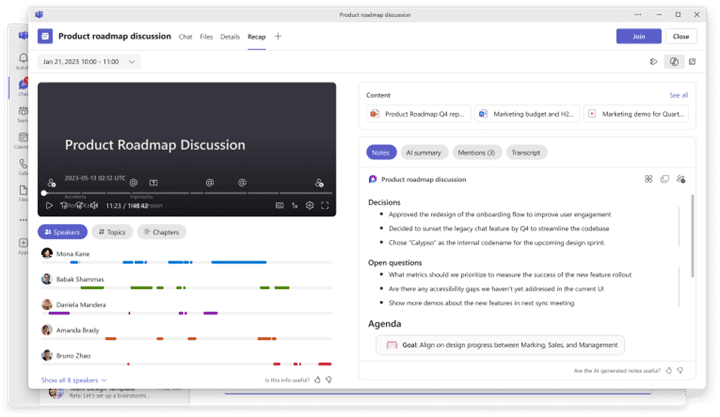Select the Recap tab
The width and height of the screenshot is (720, 417).
[x=257, y=37]
